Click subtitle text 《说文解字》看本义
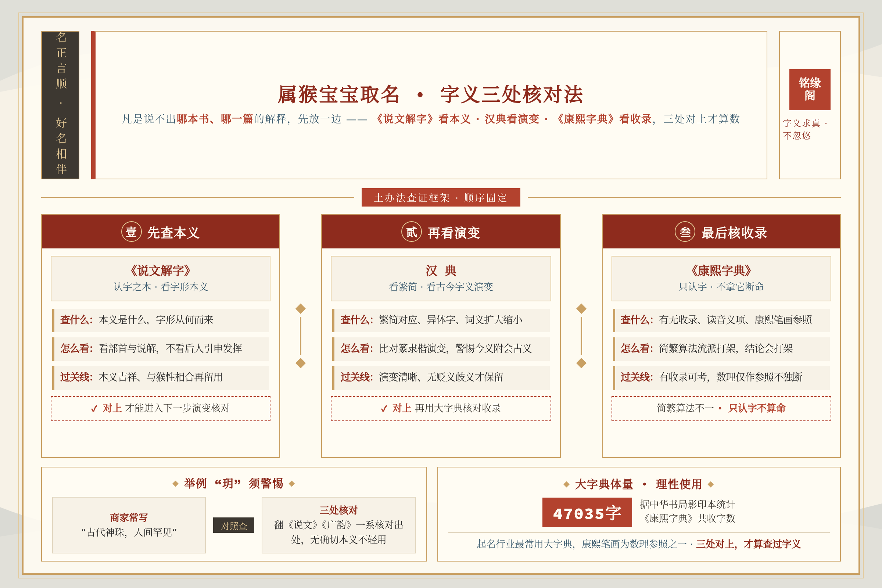The width and height of the screenshot is (882, 588). (x=422, y=119)
